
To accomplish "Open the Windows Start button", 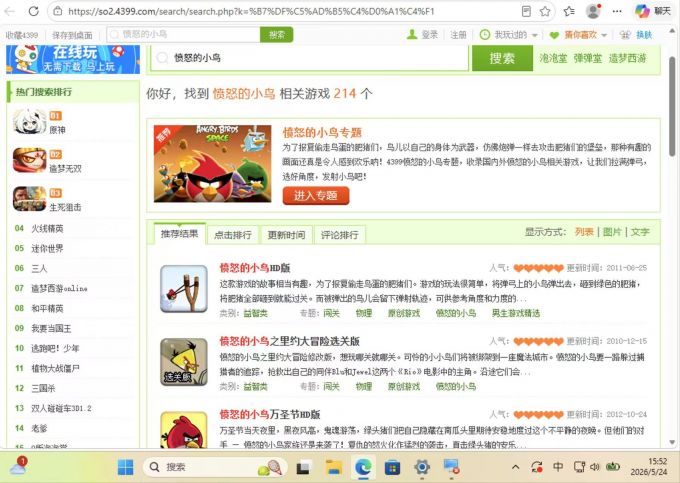I will point(126,467).
